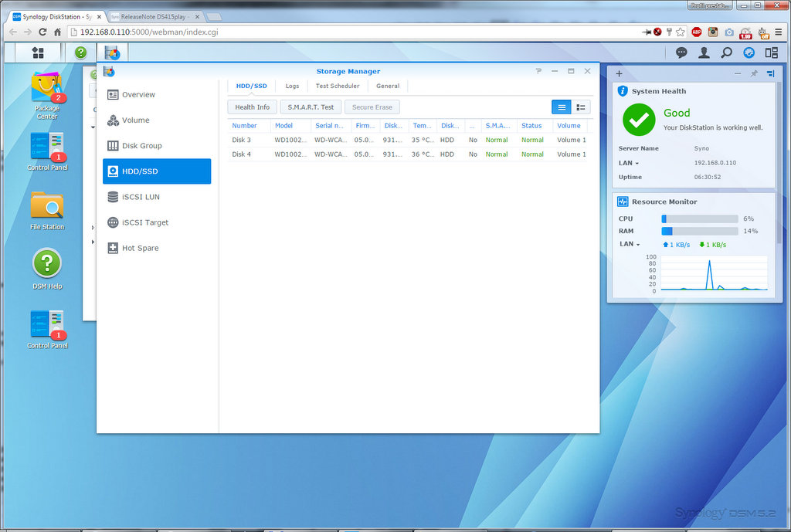Screen dimensions: 791x532
Task: Launch File Station from the desktop
Action: tap(47, 211)
